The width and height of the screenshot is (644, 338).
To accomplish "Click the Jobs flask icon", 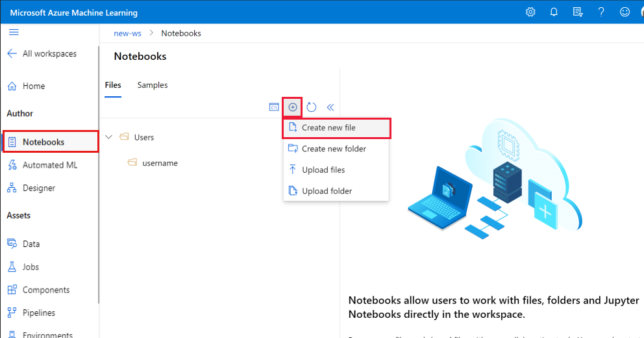I will click(12, 267).
